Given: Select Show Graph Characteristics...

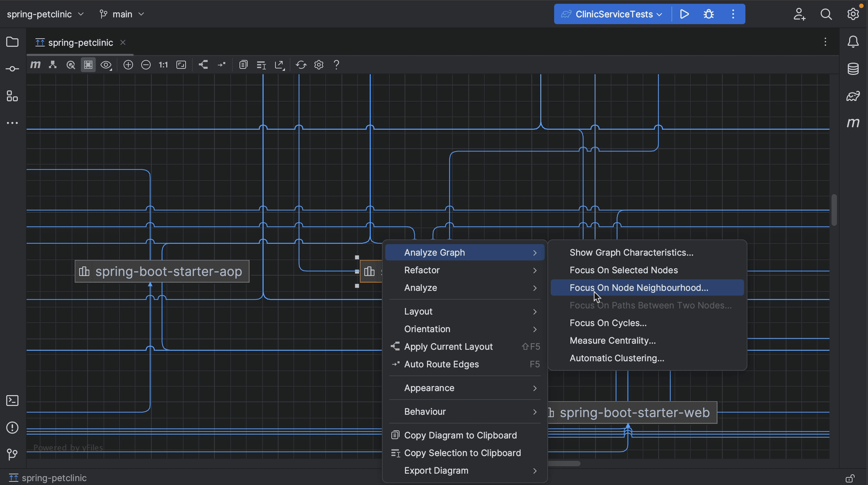Looking at the screenshot, I should (647, 253).
